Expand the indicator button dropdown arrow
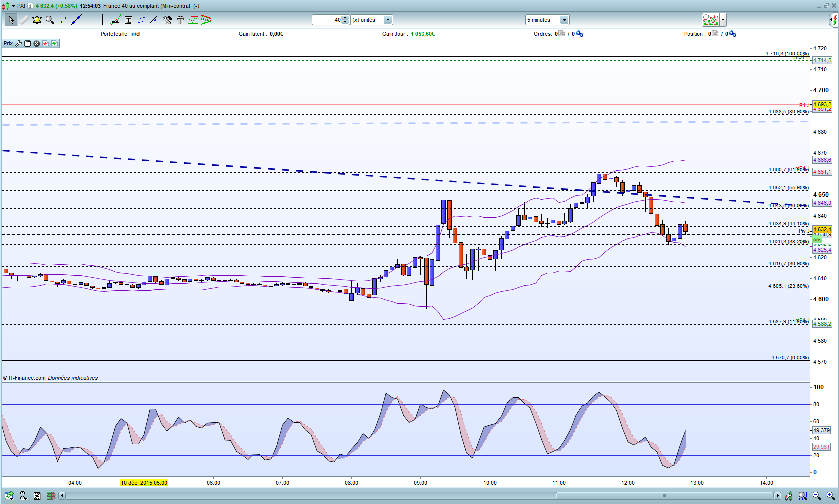 tap(723, 20)
